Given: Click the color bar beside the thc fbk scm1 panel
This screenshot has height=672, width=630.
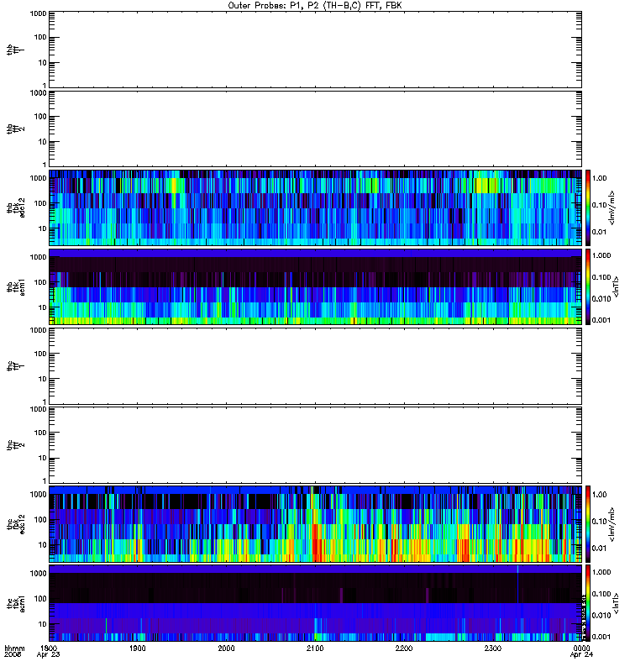Looking at the screenshot, I should pos(588,603).
